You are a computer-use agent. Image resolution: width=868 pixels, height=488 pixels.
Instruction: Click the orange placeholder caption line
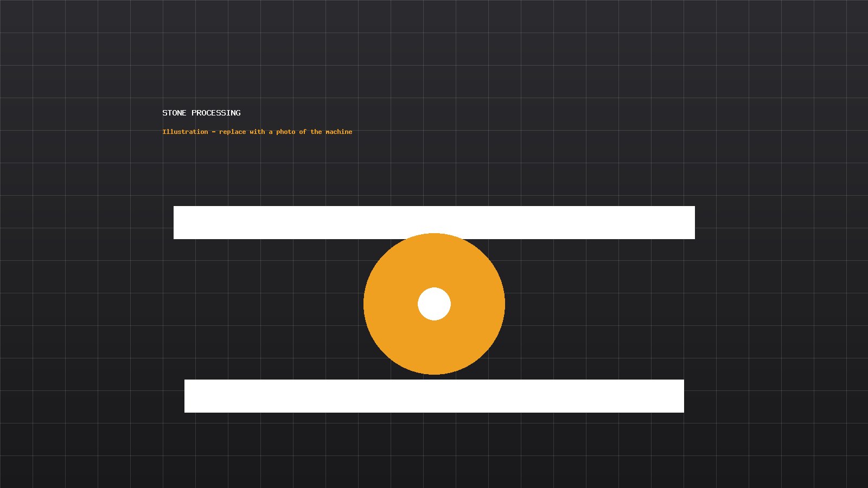point(257,132)
